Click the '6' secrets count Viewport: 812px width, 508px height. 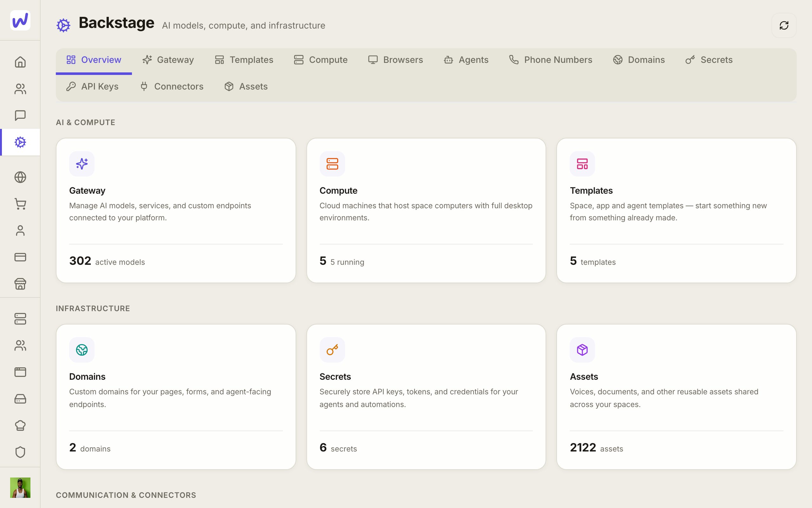coord(323,448)
